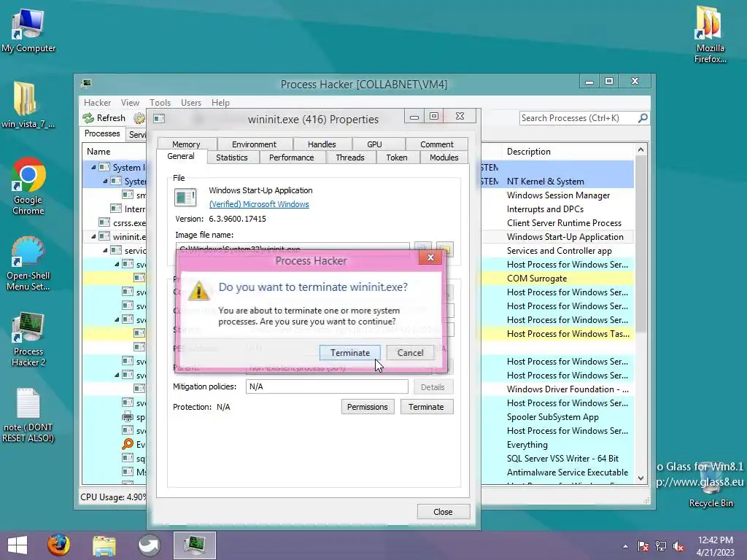This screenshot has height=560, width=747.
Task: Select the Processes tab in main window
Action: [x=102, y=134]
